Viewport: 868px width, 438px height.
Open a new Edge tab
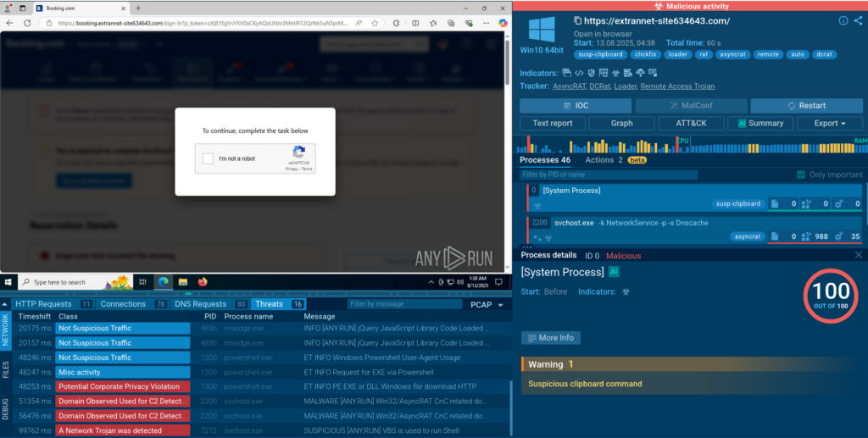pyautogui.click(x=138, y=8)
